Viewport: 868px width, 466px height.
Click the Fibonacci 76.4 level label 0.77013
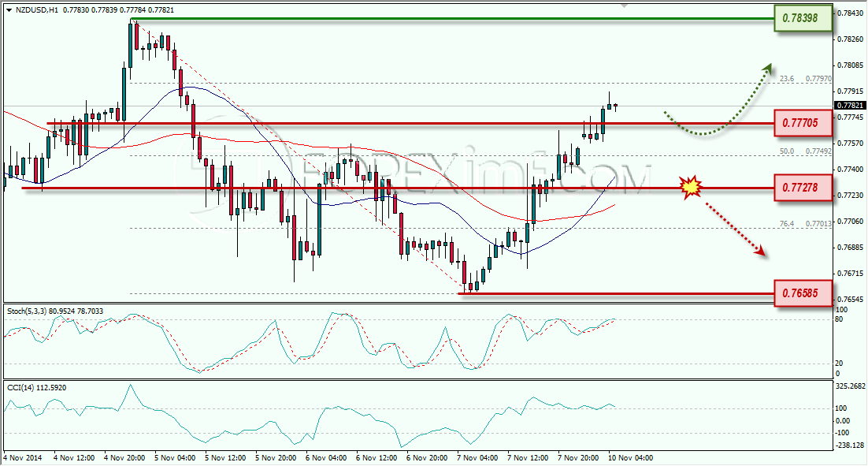tap(806, 223)
